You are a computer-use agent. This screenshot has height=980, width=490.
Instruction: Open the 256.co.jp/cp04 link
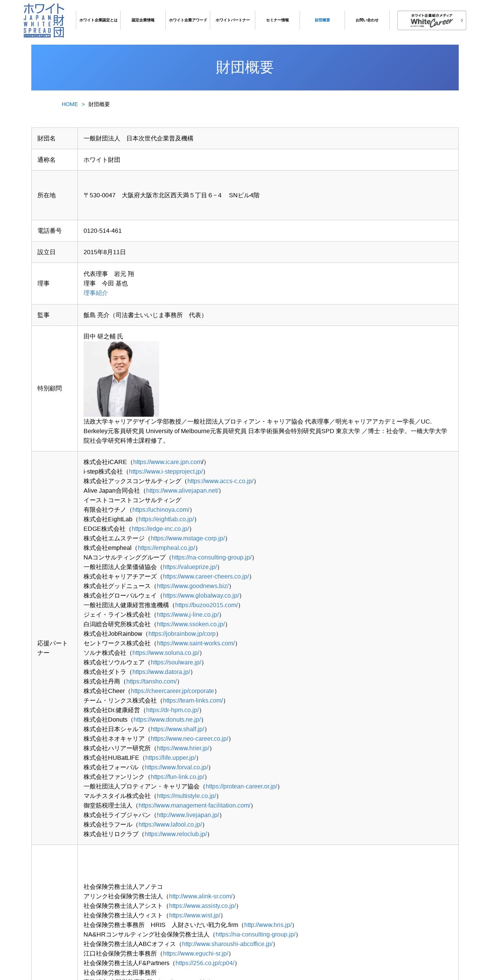tap(205, 963)
